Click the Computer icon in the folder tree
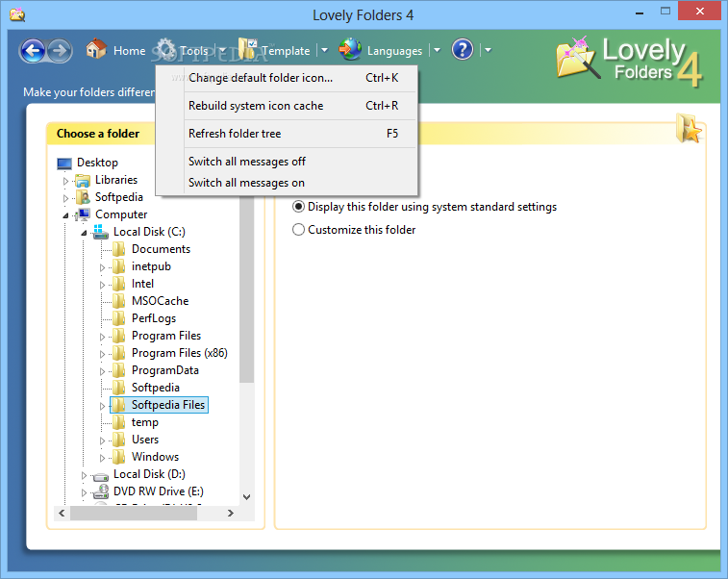Image resolution: width=728 pixels, height=579 pixels. click(83, 214)
